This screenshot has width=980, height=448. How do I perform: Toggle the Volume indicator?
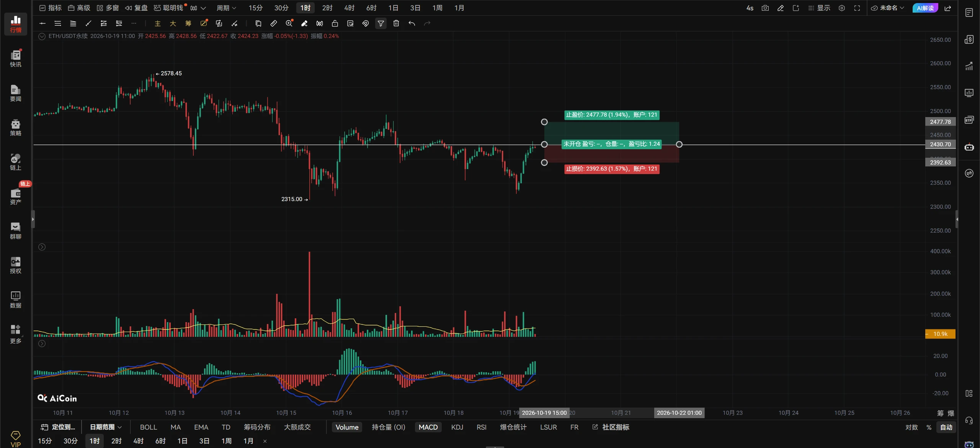click(347, 427)
